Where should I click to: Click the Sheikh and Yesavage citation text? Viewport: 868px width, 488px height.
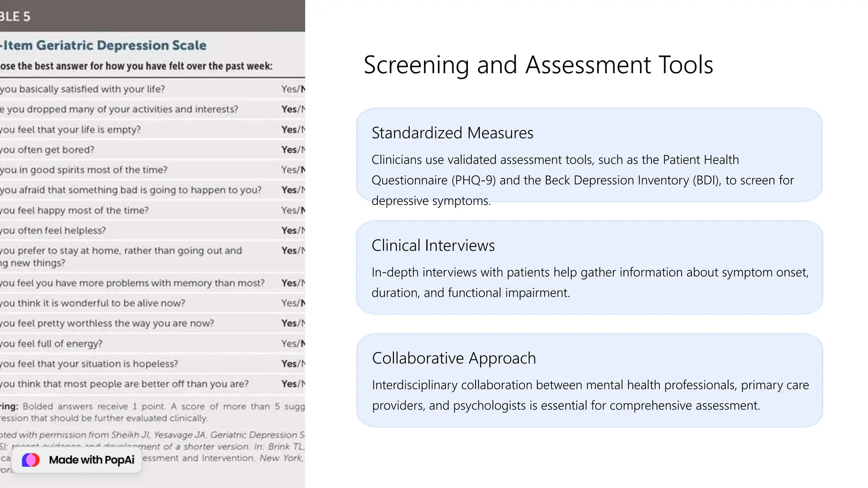point(152,435)
